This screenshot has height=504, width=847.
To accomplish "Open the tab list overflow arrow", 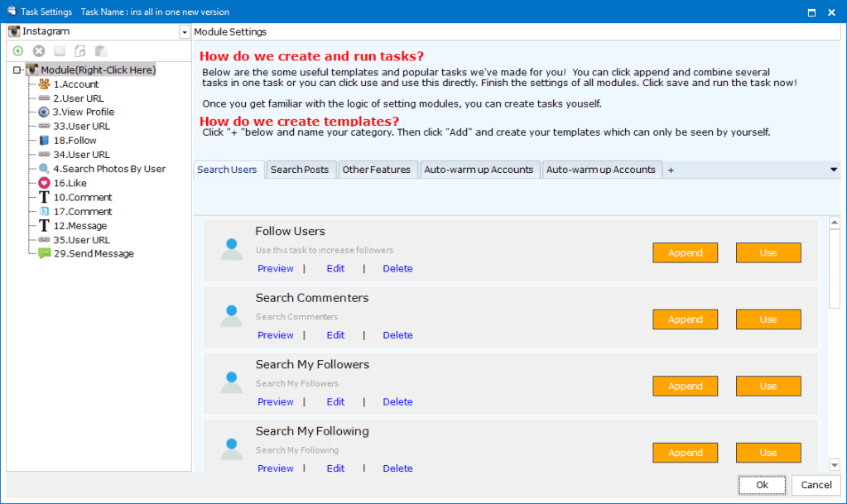I will pyautogui.click(x=834, y=170).
